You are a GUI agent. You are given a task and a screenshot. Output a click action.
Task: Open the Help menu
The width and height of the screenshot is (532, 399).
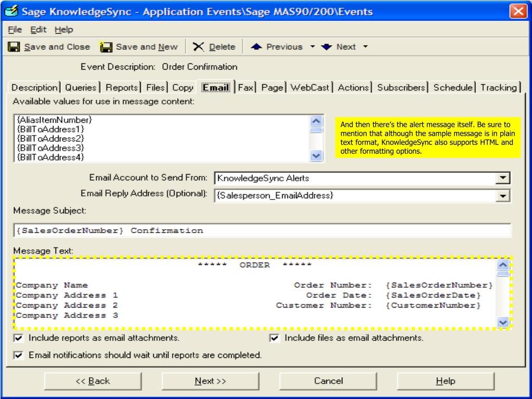click(x=64, y=30)
